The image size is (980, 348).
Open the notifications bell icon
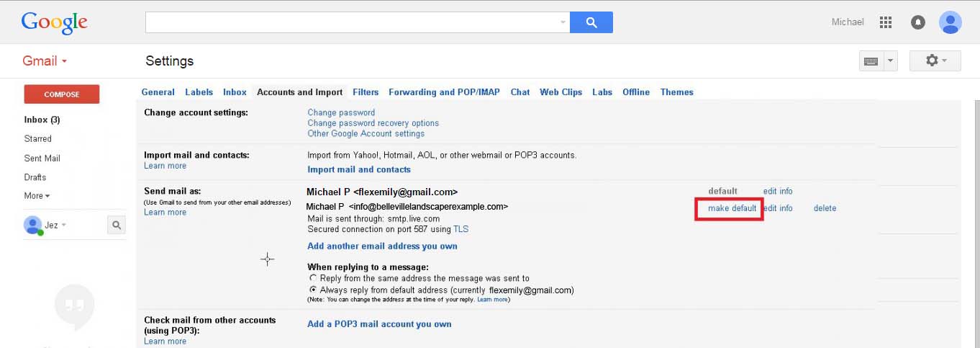click(918, 22)
